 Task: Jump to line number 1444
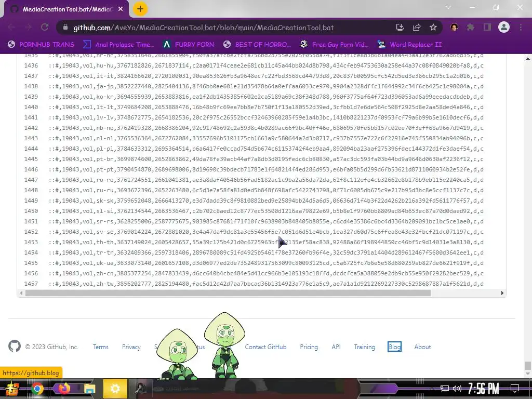(x=31, y=149)
